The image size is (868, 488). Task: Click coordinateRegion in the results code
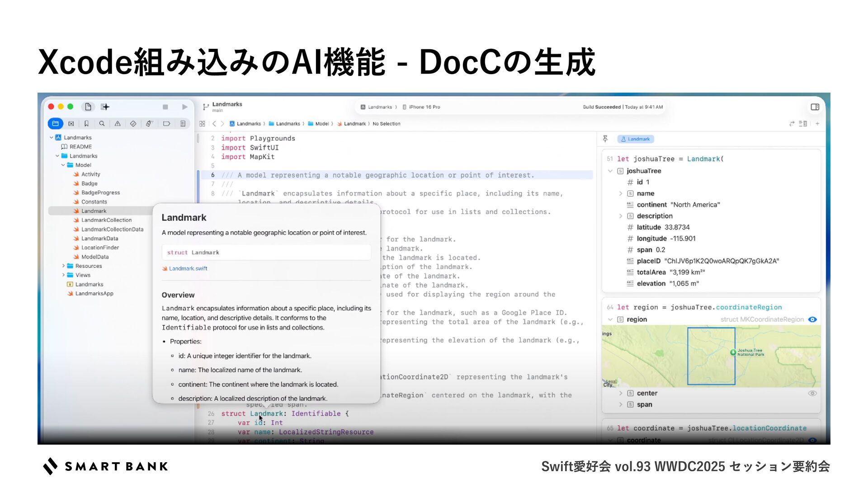pyautogui.click(x=749, y=307)
